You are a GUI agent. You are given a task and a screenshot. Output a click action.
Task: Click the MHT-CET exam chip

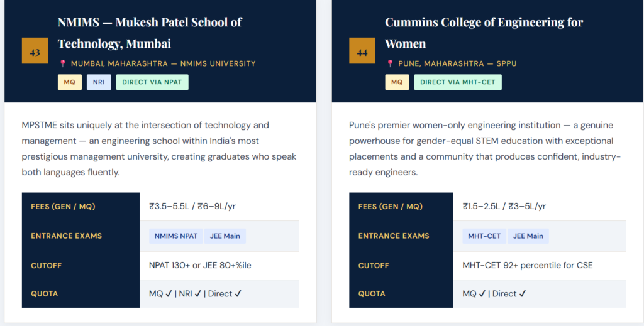pyautogui.click(x=484, y=236)
